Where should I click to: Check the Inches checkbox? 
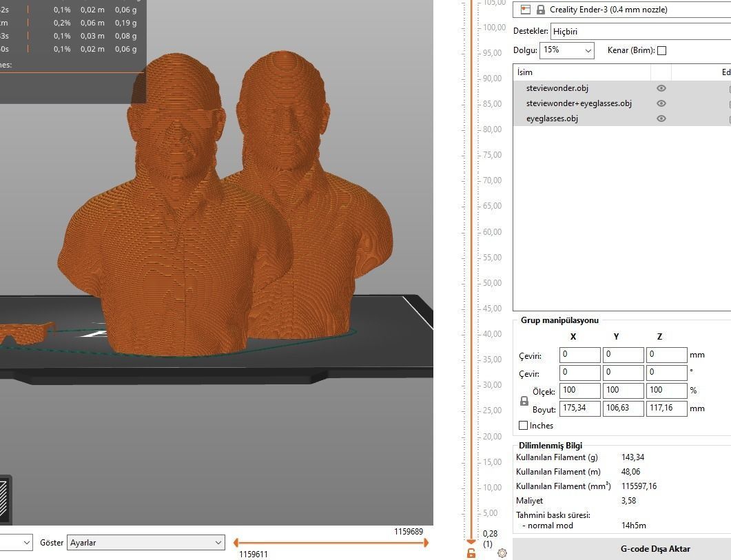click(523, 425)
